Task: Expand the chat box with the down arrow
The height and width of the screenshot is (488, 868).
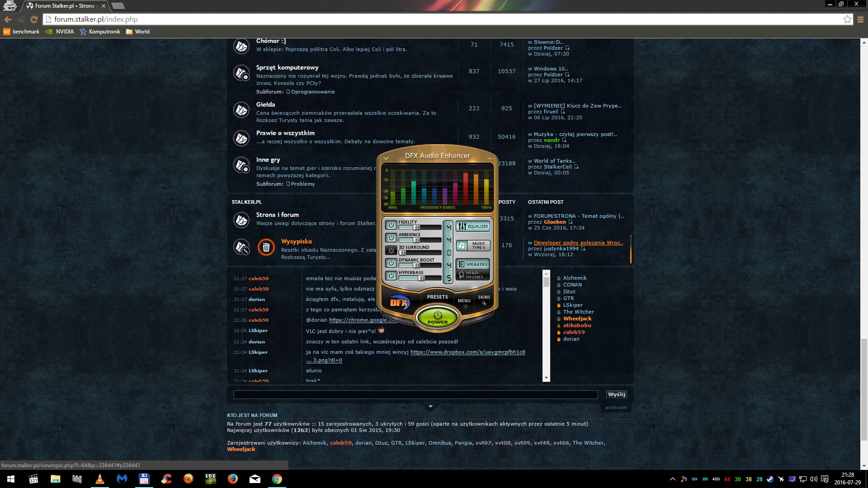Action: point(430,407)
